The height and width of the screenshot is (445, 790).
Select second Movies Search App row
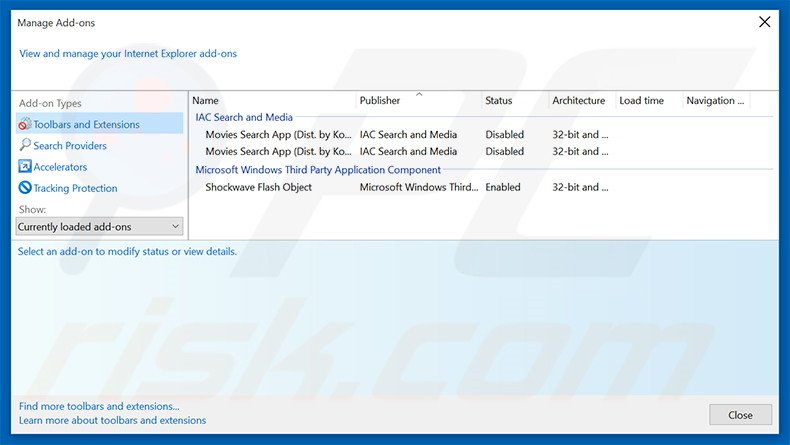[x=481, y=151]
